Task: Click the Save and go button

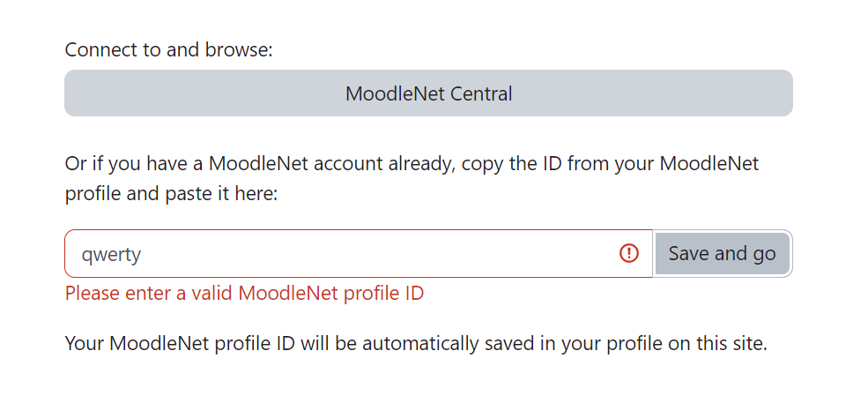Action: click(x=722, y=254)
